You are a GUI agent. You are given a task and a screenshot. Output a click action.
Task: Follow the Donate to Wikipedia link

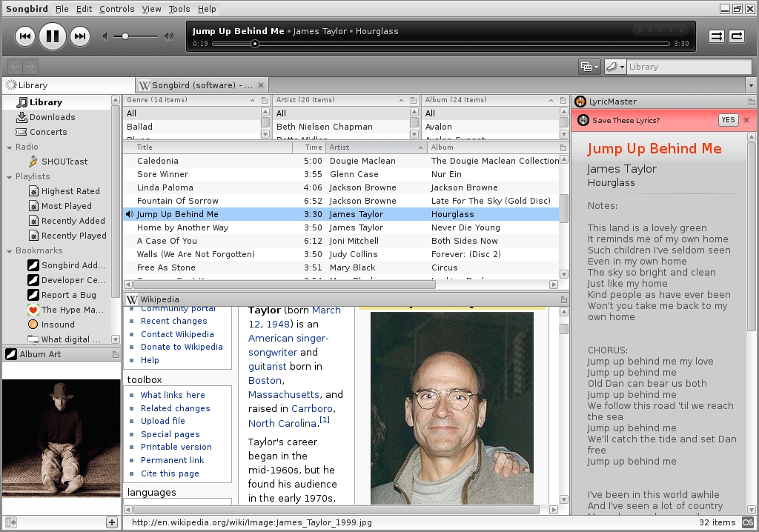pyautogui.click(x=182, y=347)
